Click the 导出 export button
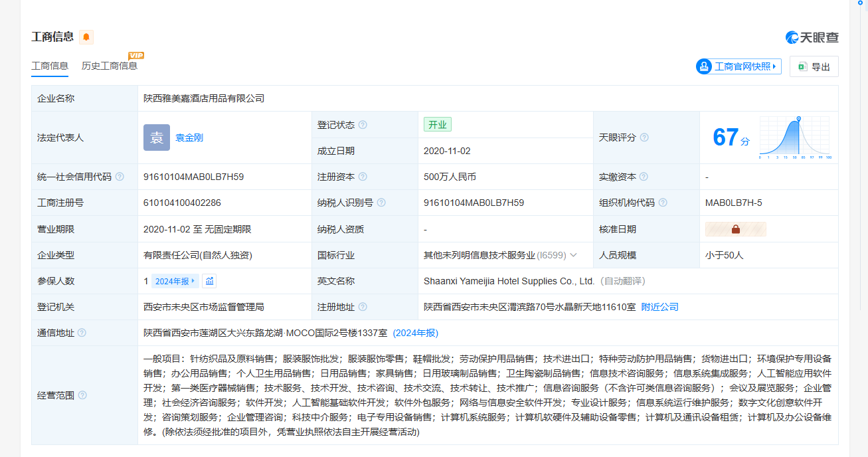868x457 pixels. tap(814, 66)
